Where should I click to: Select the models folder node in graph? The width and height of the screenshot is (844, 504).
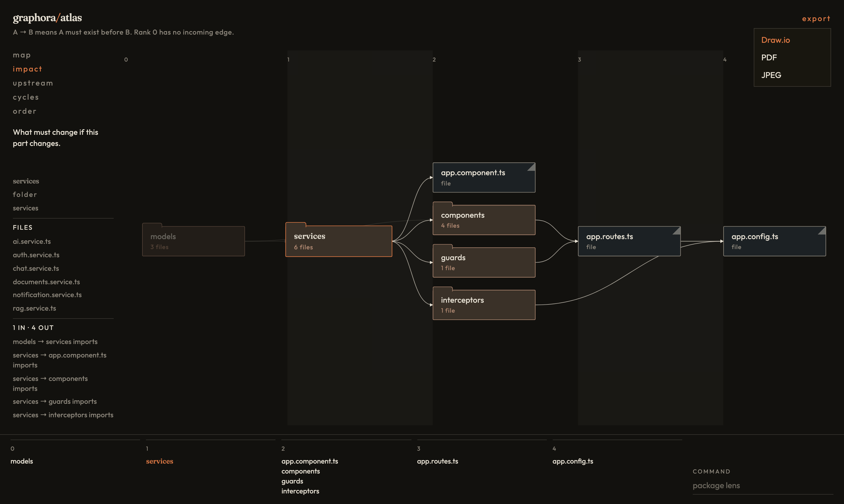(193, 241)
